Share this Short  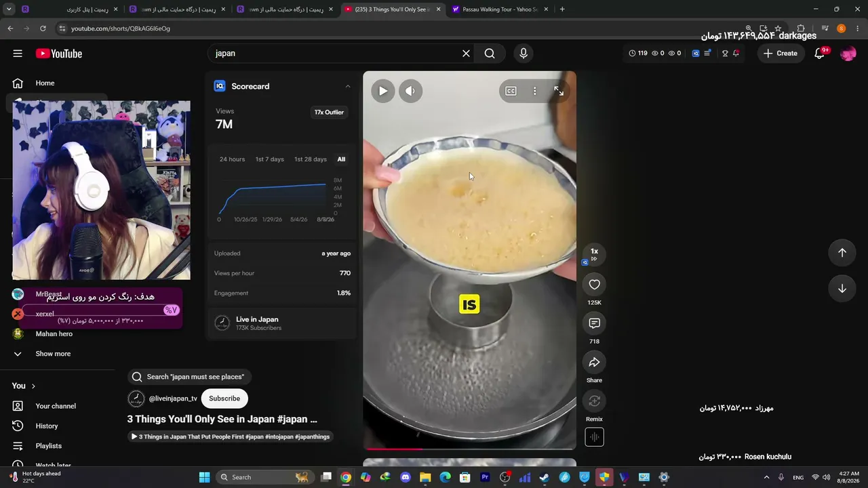594,362
